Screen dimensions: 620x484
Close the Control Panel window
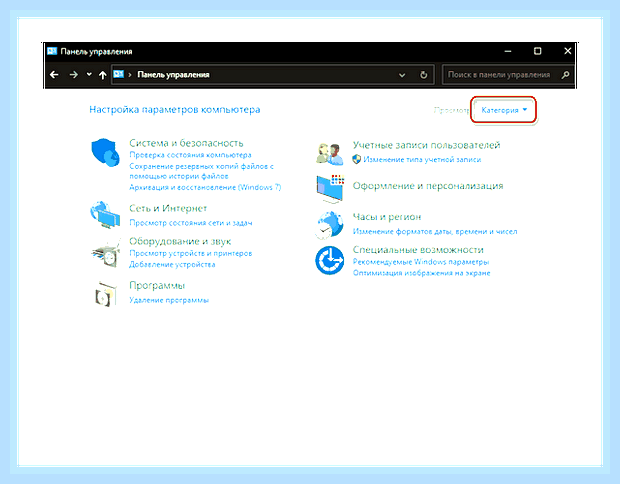pos(567,51)
